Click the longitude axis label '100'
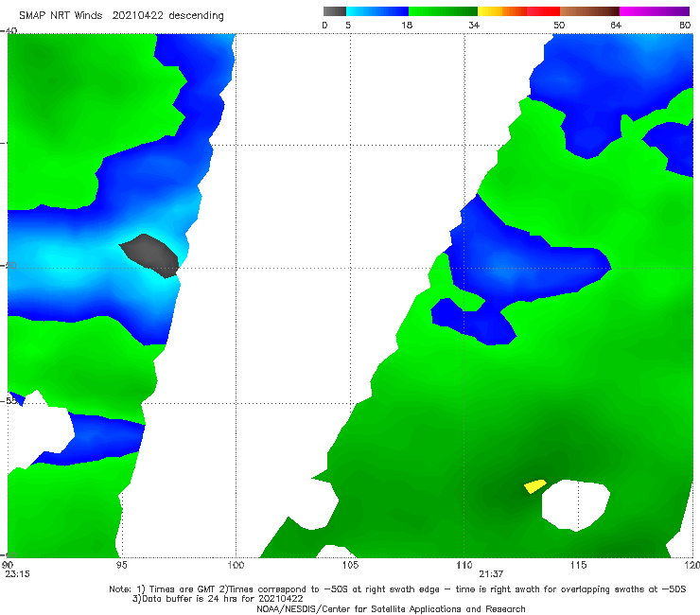This screenshot has width=700, height=615. click(x=236, y=565)
